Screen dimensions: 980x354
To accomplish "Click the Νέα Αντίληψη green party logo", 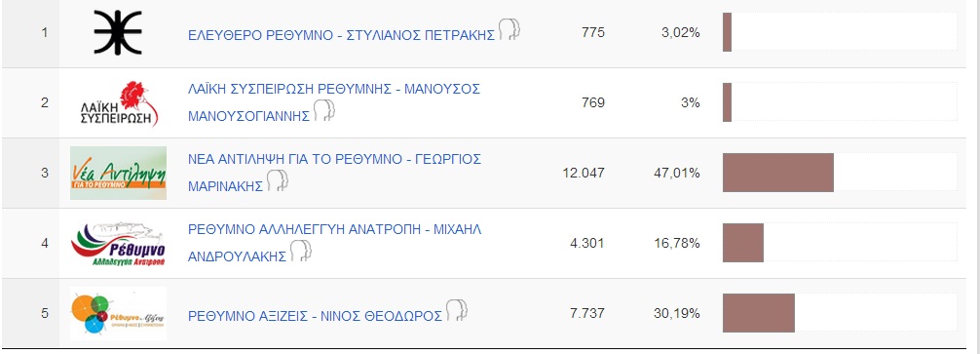I will [118, 174].
